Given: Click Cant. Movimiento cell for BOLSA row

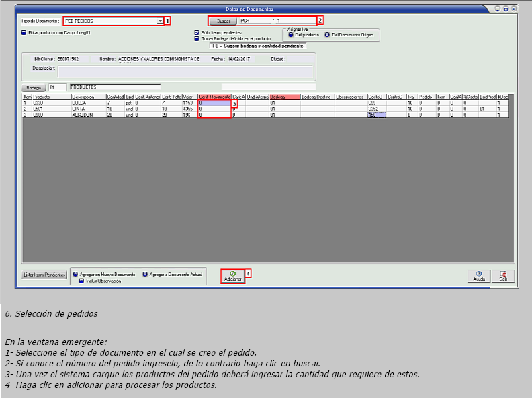Looking at the screenshot, I should (x=214, y=103).
